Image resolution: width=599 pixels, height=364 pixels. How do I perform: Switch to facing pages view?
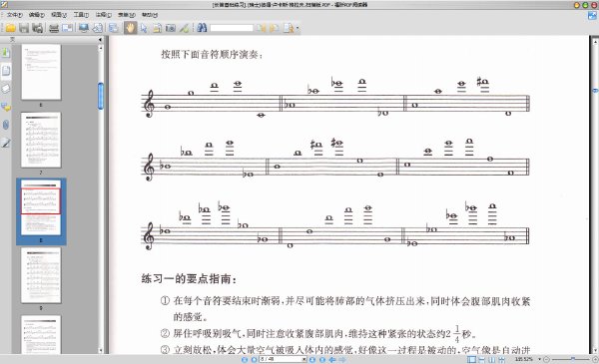click(x=491, y=359)
